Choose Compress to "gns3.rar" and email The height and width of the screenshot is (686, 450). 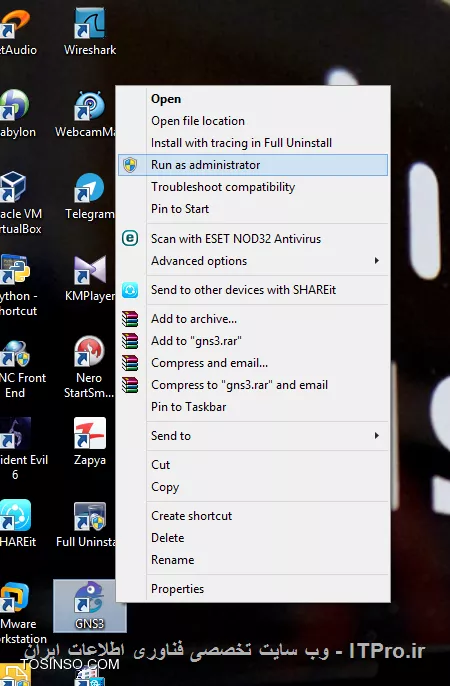tap(253, 385)
